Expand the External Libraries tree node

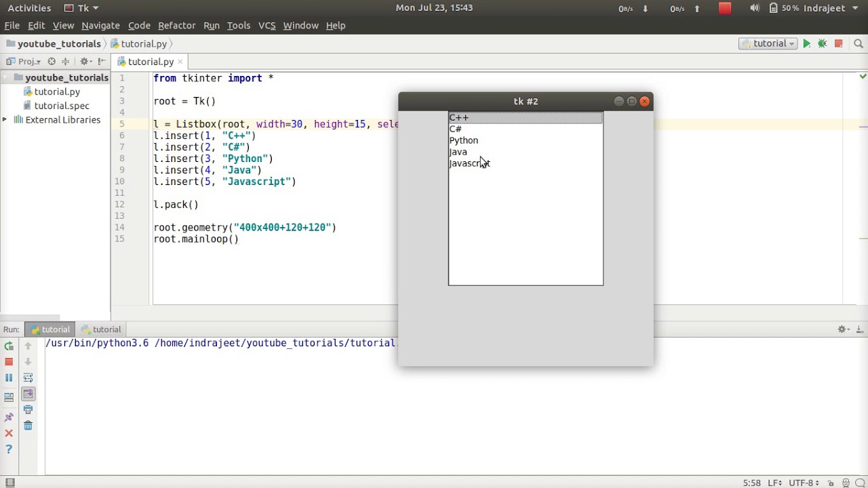click(5, 120)
